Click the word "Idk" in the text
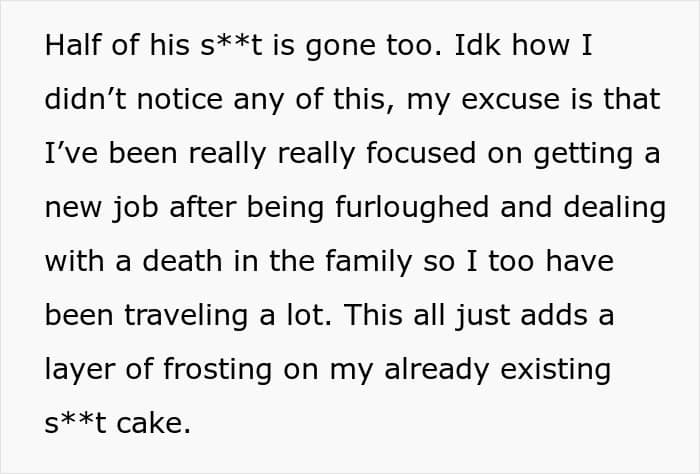The image size is (700, 474). [477, 45]
